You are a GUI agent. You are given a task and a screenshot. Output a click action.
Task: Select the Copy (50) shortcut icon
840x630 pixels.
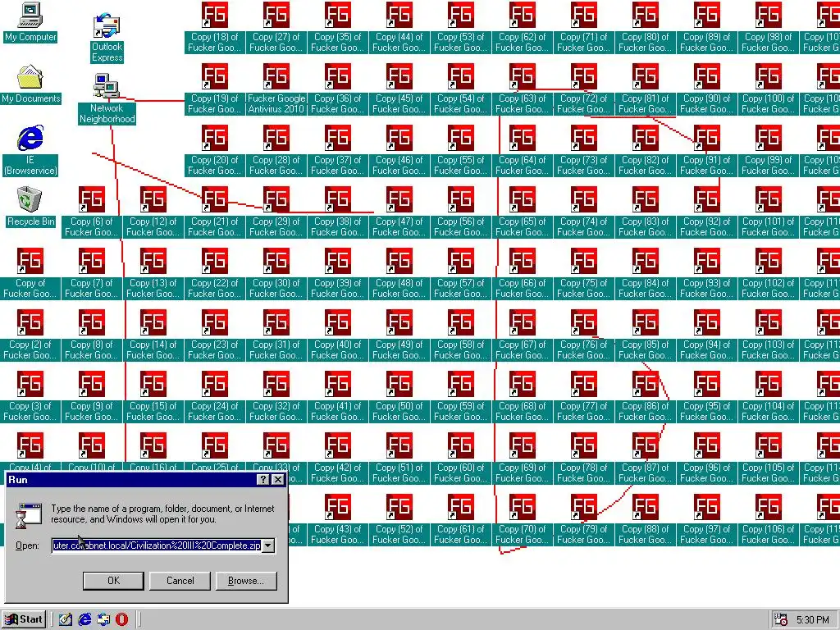399,398
